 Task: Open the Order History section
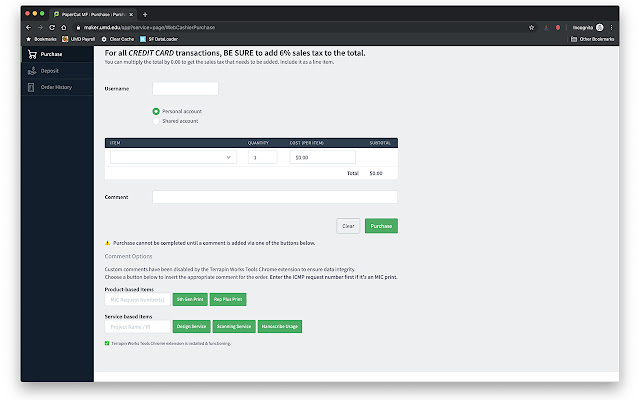58,87
